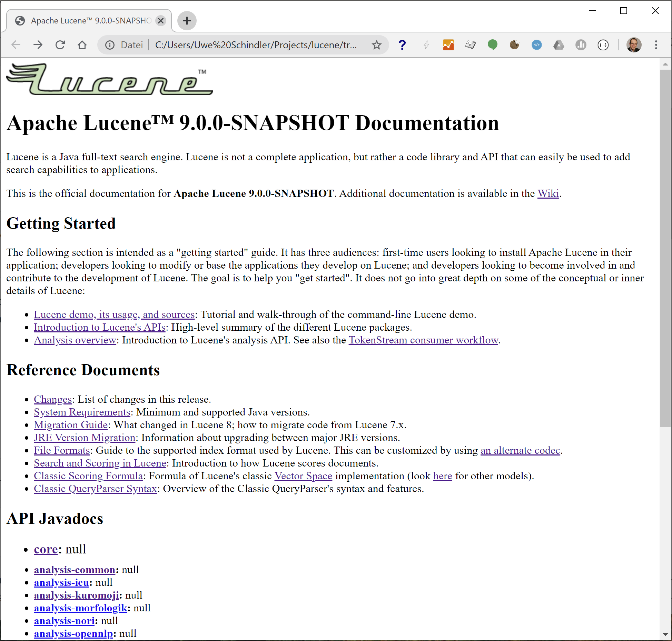Image resolution: width=672 pixels, height=641 pixels.
Task: Click the scrollbar down arrow
Action: coord(665,634)
